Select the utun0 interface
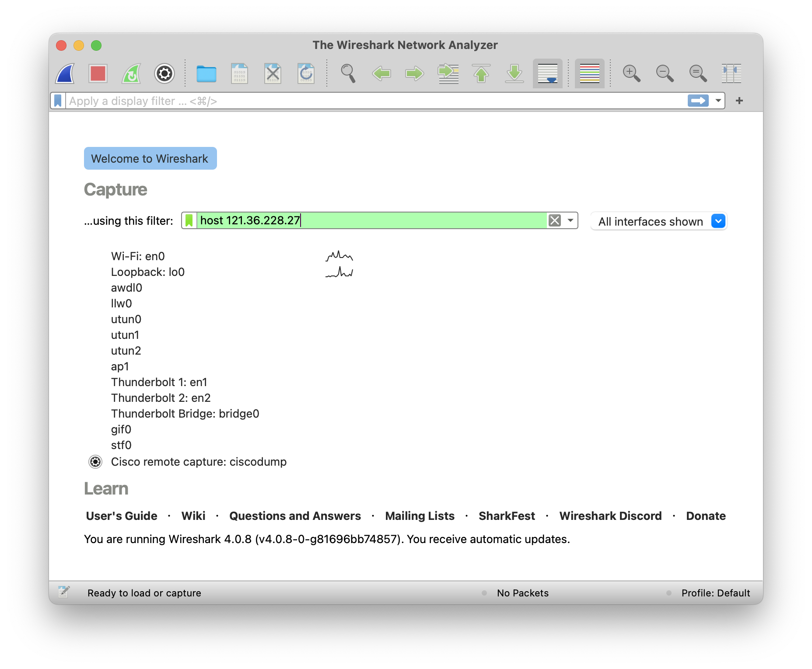 (x=126, y=319)
